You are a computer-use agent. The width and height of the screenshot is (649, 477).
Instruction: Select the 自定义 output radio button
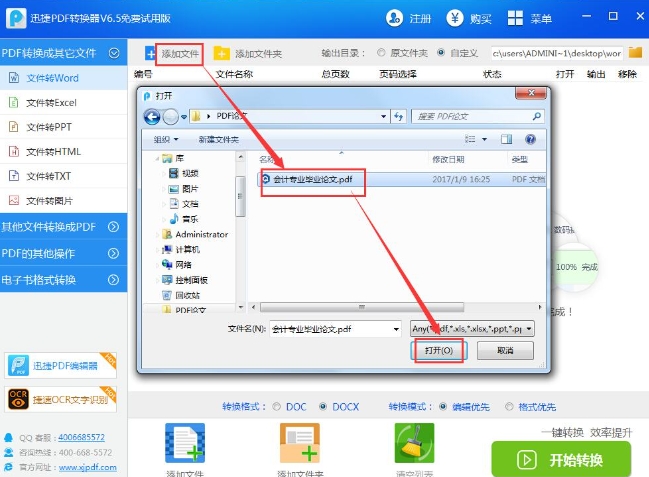441,53
